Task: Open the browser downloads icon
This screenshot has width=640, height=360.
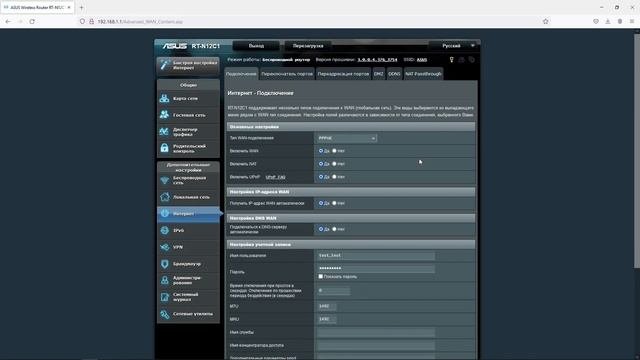Action: (x=608, y=21)
